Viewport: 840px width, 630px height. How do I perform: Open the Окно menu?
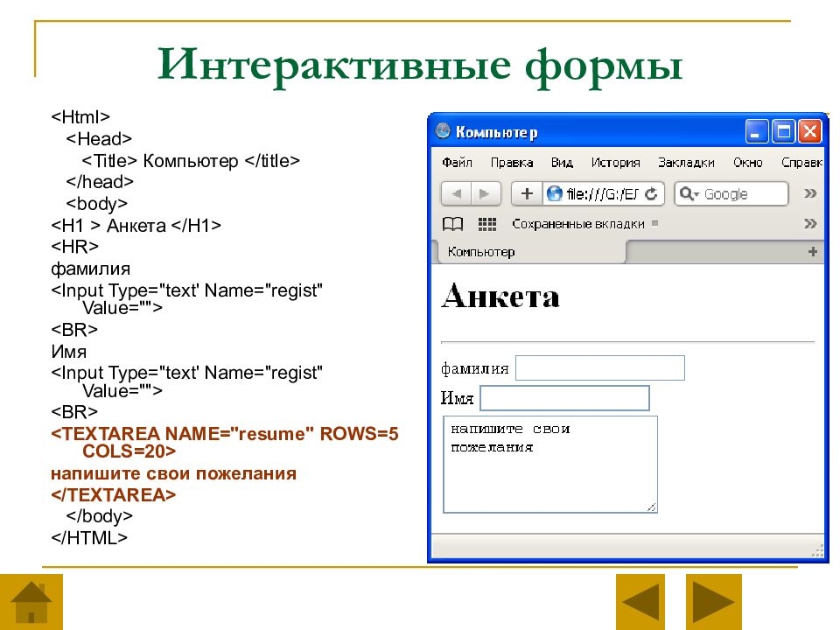748,163
